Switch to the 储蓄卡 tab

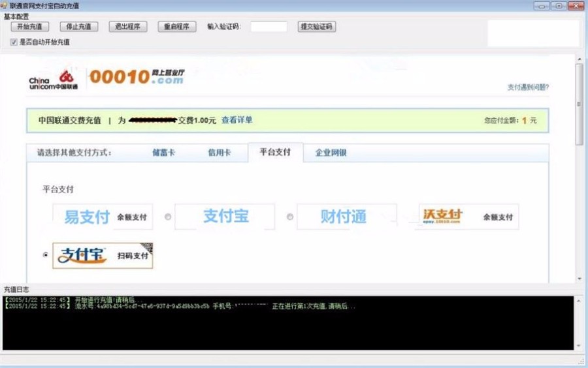click(x=163, y=153)
